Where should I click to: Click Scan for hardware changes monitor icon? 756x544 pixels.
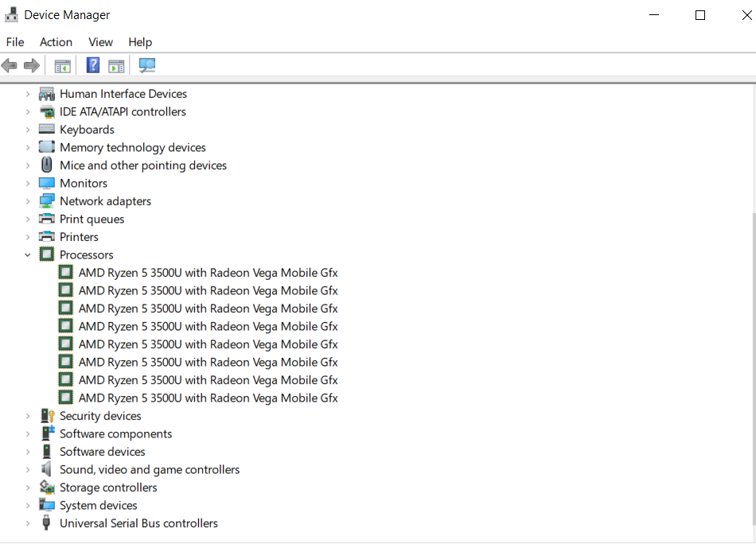(147, 65)
